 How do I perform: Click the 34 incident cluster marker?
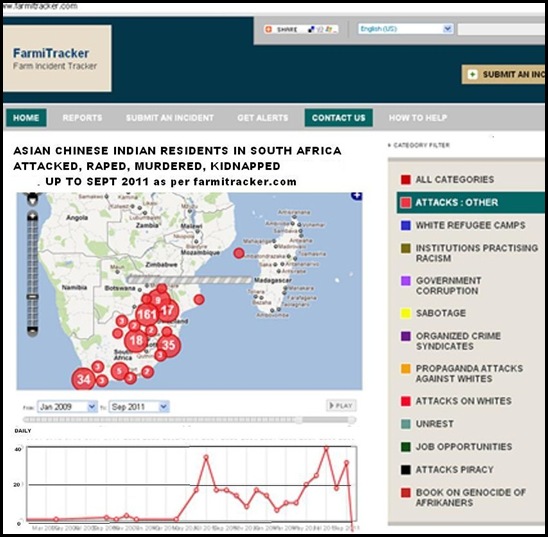coord(84,379)
